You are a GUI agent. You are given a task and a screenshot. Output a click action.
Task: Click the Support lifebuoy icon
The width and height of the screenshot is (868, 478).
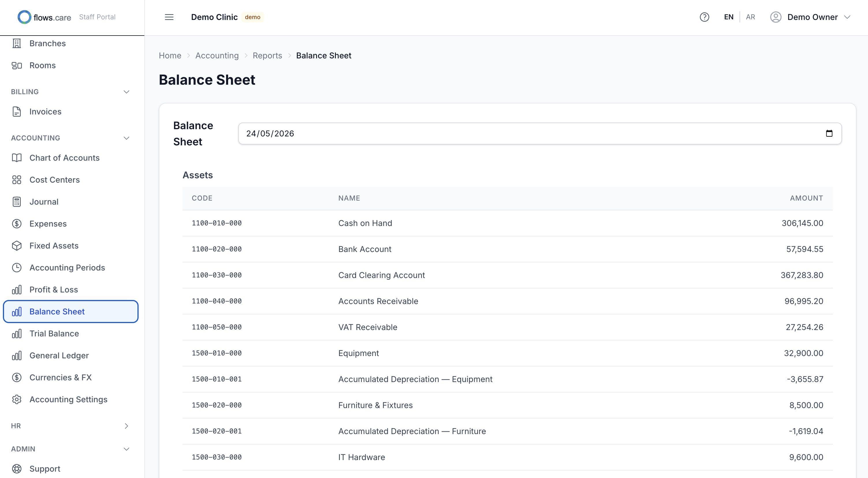point(16,469)
